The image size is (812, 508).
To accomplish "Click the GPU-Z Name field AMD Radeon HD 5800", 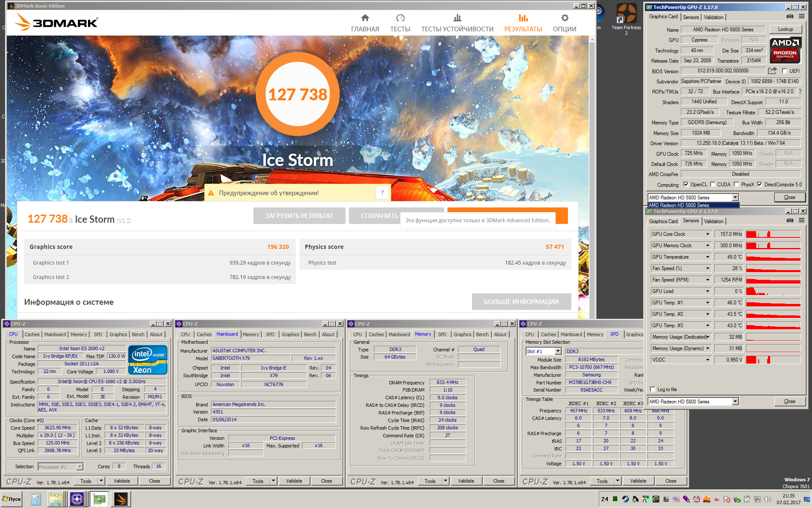I will click(723, 30).
